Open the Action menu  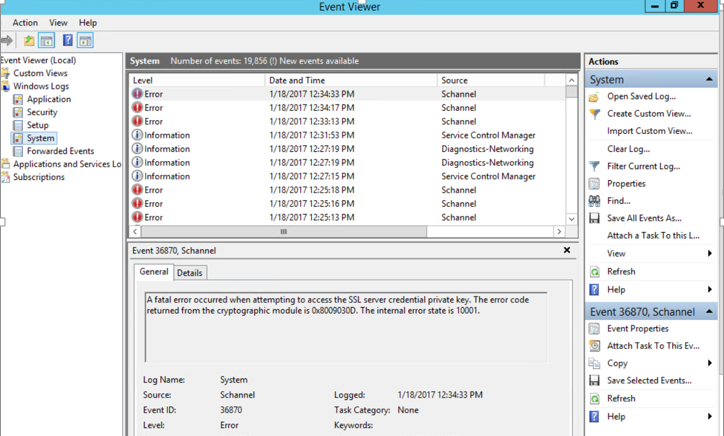pyautogui.click(x=25, y=22)
